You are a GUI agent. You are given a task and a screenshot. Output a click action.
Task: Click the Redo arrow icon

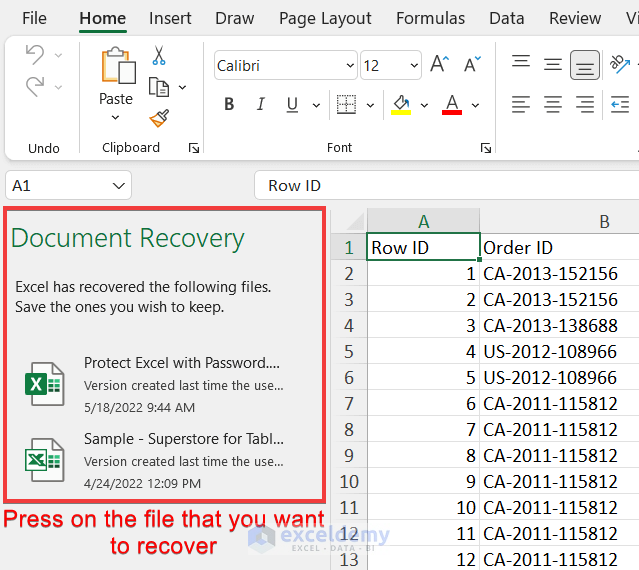point(35,88)
